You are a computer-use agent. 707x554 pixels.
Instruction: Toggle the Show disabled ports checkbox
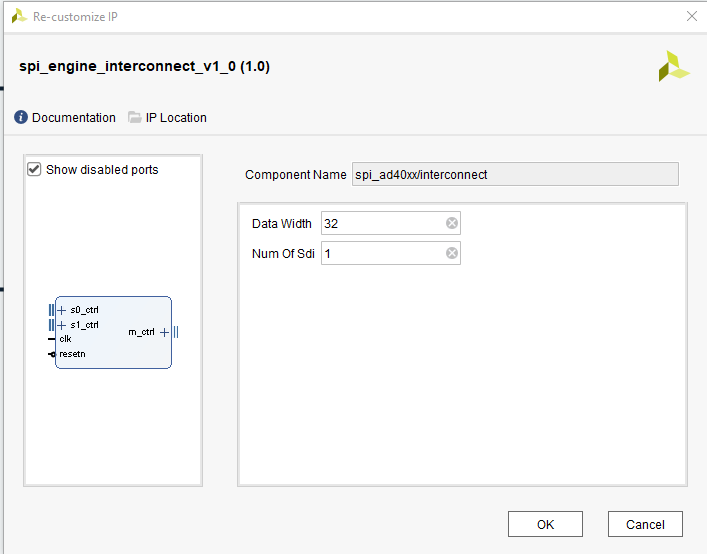(35, 170)
